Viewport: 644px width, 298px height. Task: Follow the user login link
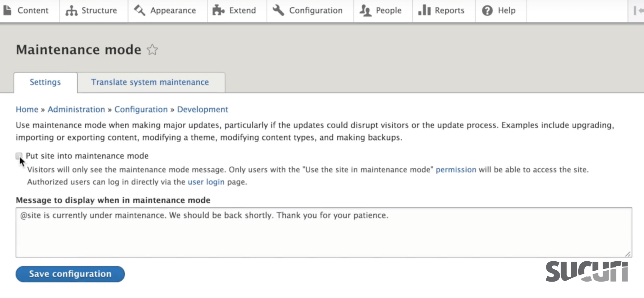coord(206,182)
